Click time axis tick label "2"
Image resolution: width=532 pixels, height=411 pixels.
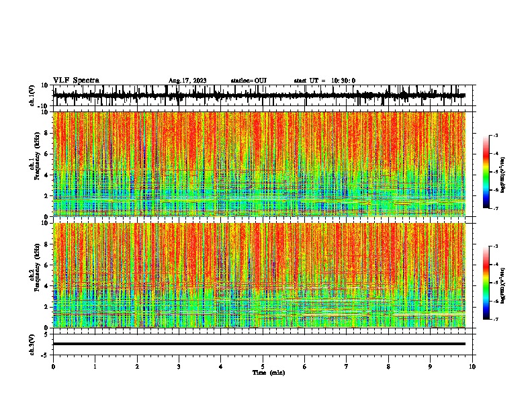(x=137, y=367)
